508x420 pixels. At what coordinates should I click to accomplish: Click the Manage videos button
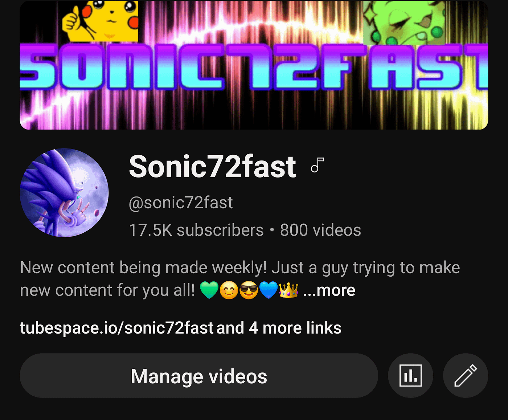pos(199,376)
